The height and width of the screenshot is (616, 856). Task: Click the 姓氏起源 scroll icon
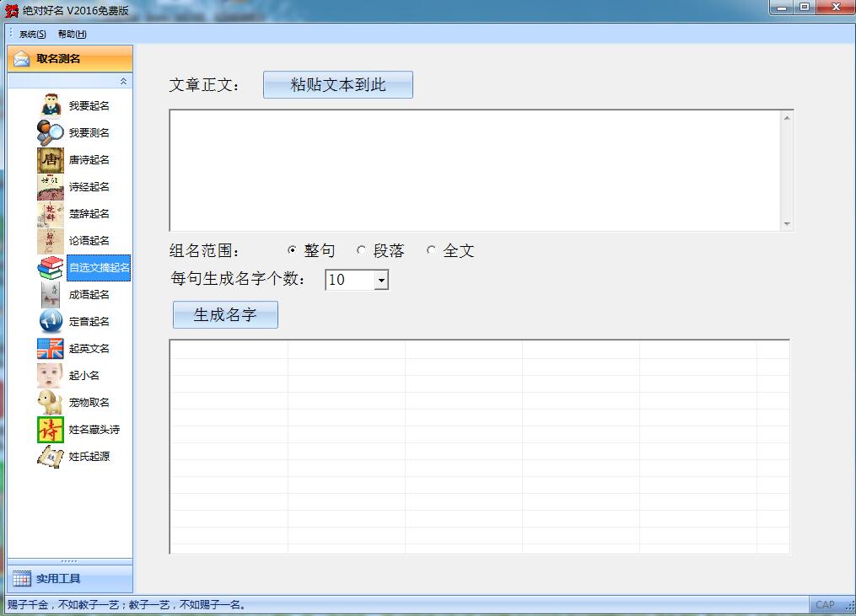51,456
